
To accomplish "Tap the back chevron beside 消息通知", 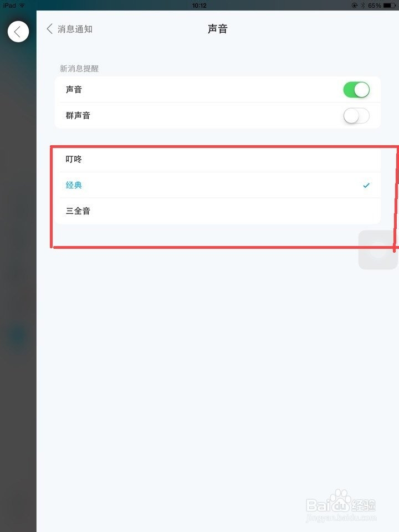I will pos(49,29).
